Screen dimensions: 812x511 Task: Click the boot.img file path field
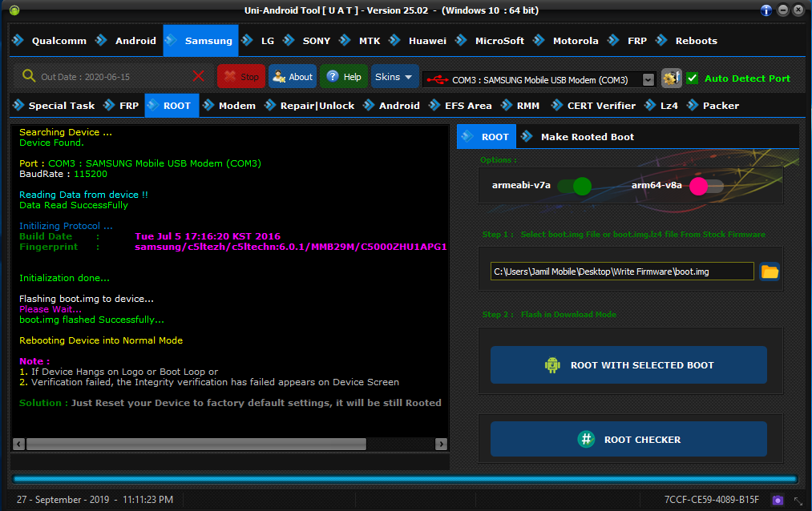622,272
